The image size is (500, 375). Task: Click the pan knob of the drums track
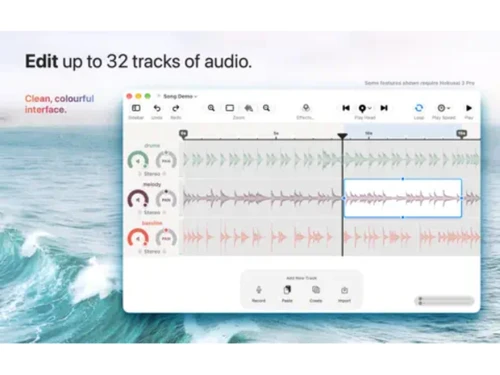point(166,161)
